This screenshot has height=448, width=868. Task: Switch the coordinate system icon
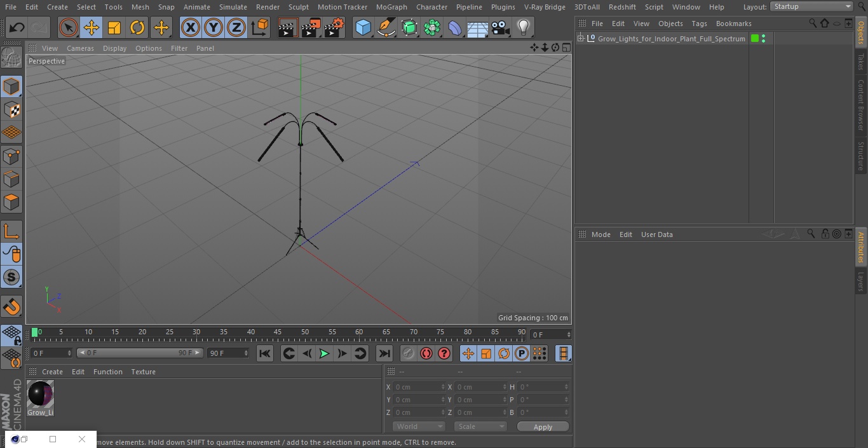[x=260, y=27]
